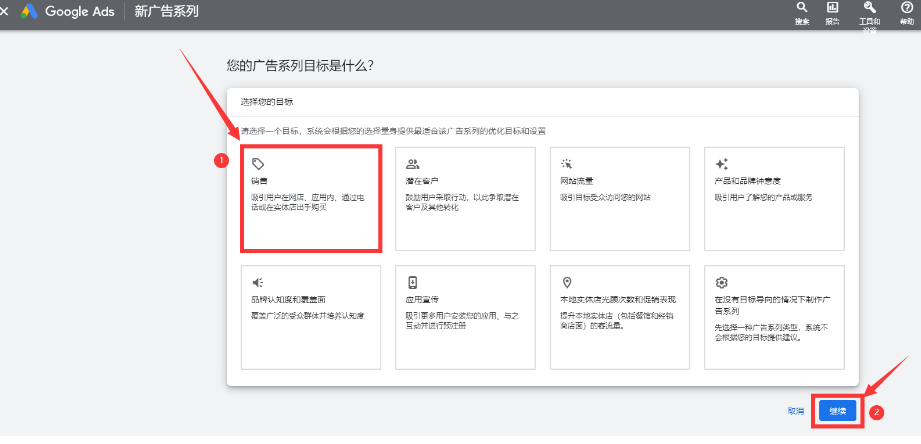Select the 潜在客户 goal card description
The height and width of the screenshot is (444, 921).
[458, 202]
